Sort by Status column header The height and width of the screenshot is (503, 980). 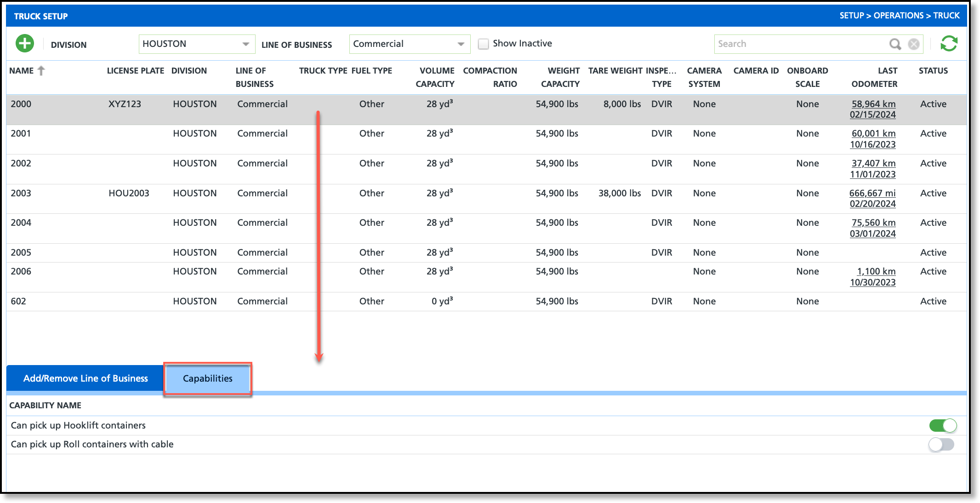[x=933, y=70]
